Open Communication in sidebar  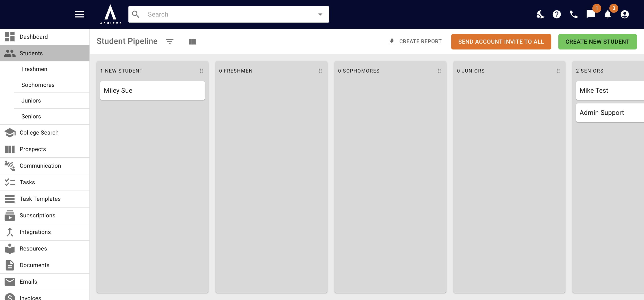pyautogui.click(x=45, y=166)
